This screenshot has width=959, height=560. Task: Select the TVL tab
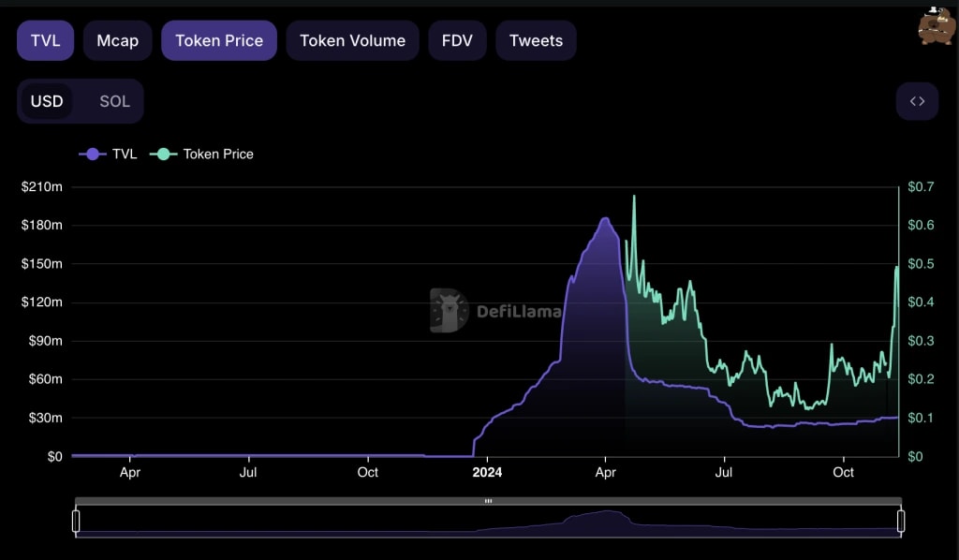click(x=44, y=40)
